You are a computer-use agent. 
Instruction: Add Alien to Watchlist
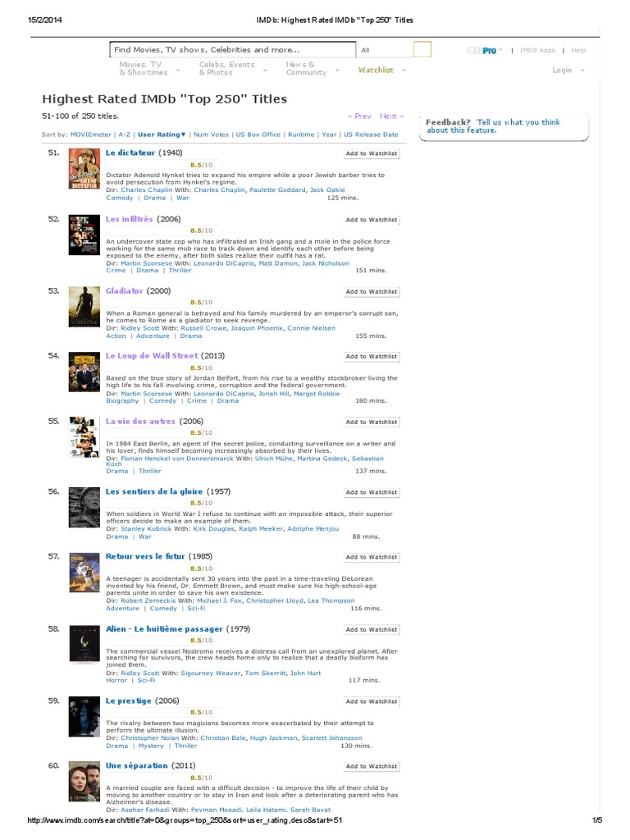372,630
